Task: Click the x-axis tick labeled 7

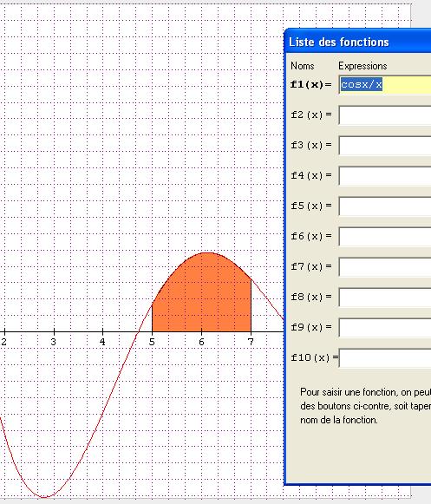Action: point(251,342)
